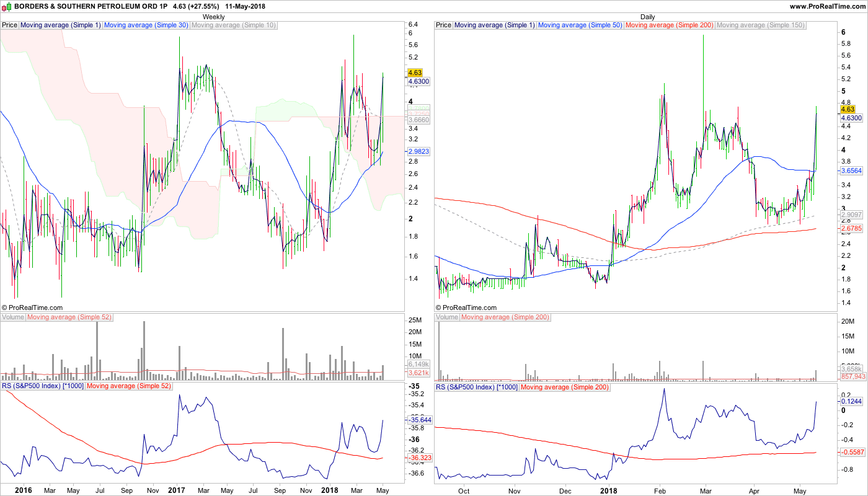The width and height of the screenshot is (868, 496).
Task: Select the Daily chart header
Action: pos(648,17)
